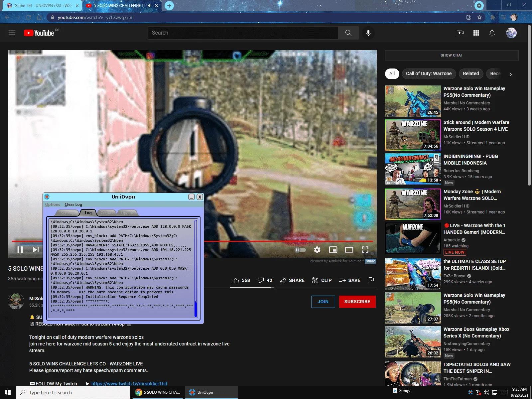Click the YouTube search input field
This screenshot has width=532, height=399.
pos(243,33)
